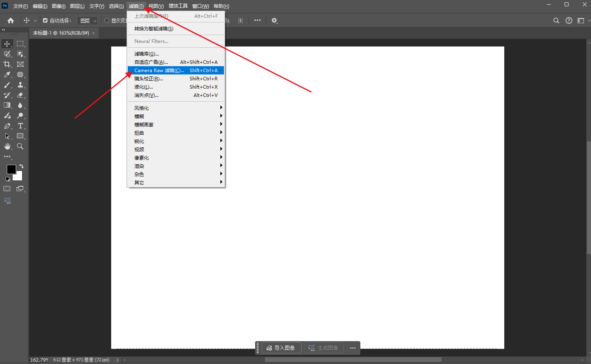
Task: Select the Pen tool
Action: [x=7, y=126]
